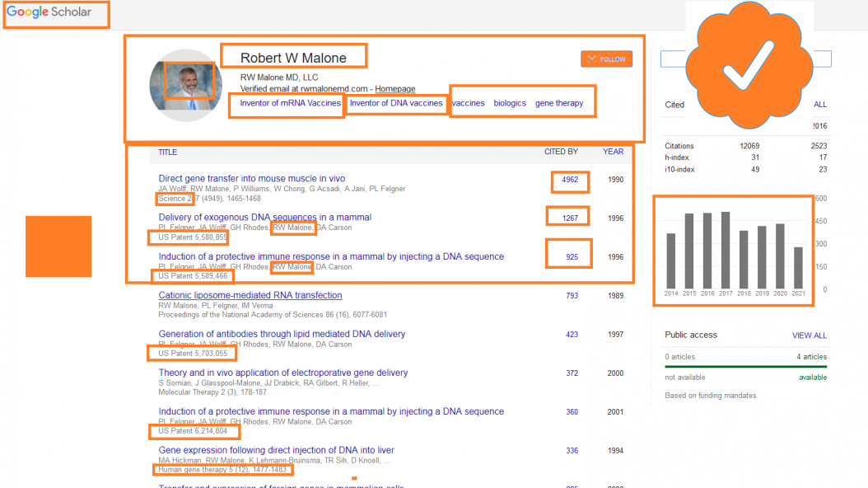Open Cationic liposome-mediated RNA transfection article
This screenshot has width=868, height=488.
[x=250, y=295]
